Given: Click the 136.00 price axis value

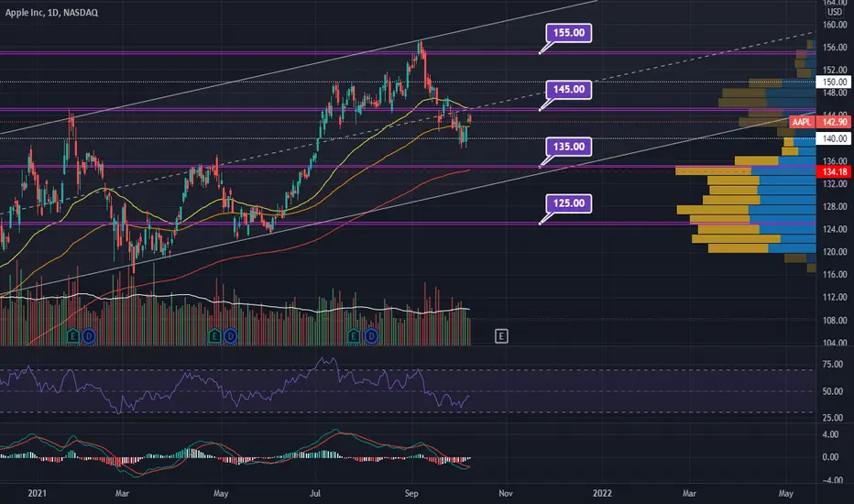Looking at the screenshot, I should click(835, 160).
